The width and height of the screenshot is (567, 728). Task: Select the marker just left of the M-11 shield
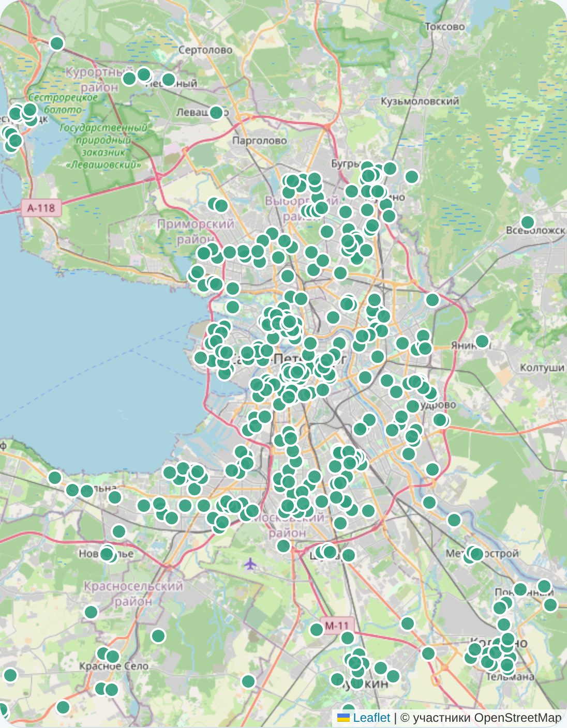(317, 629)
